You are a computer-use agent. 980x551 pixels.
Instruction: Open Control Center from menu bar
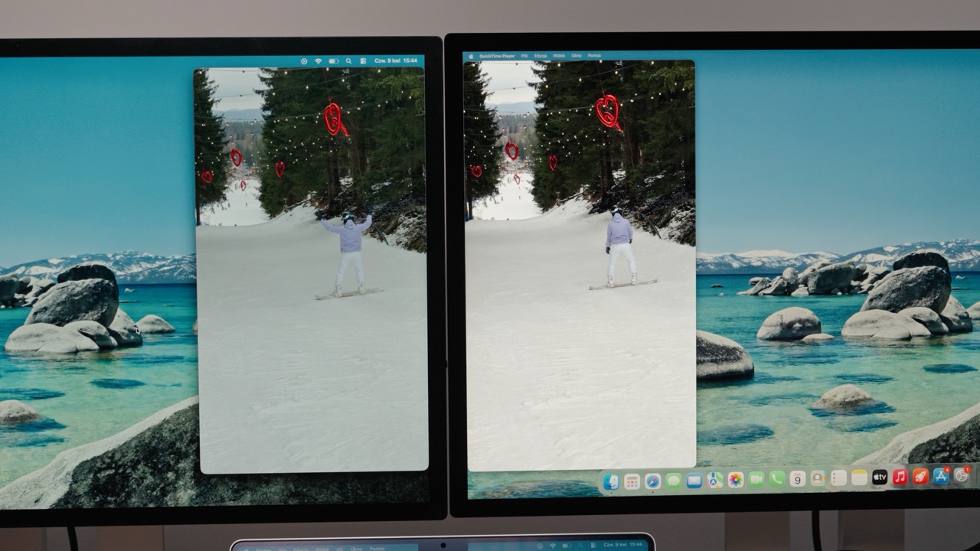click(362, 61)
